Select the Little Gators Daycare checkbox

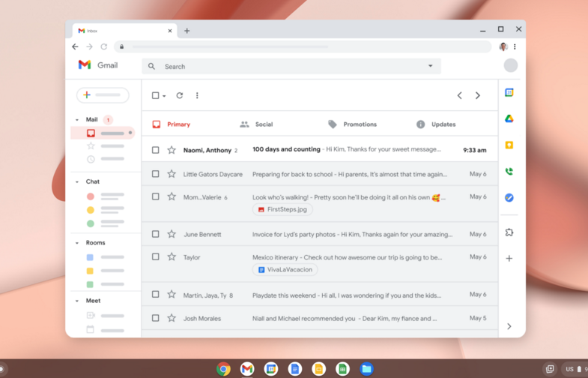pos(155,174)
